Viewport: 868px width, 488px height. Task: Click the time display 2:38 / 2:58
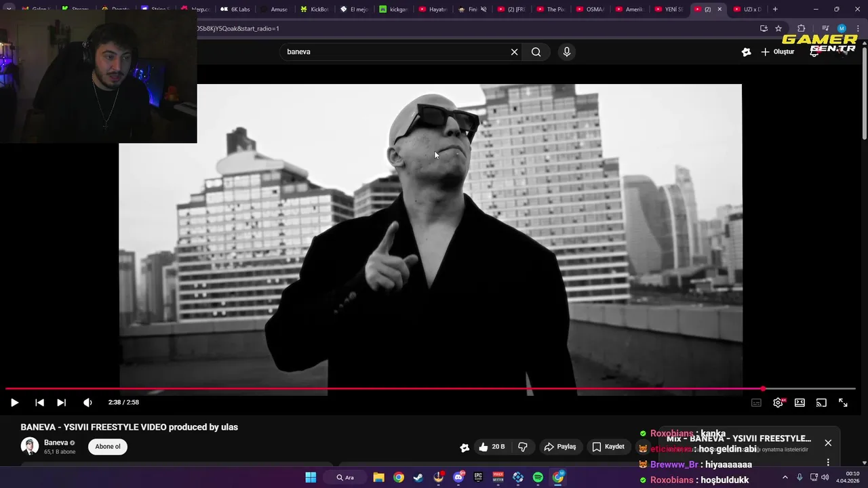tap(123, 403)
